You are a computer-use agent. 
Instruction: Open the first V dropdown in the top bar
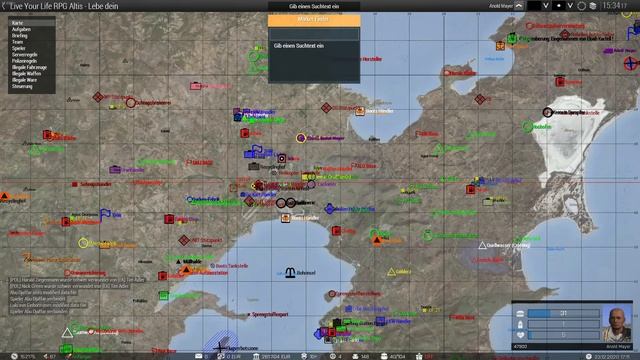[x=545, y=6]
